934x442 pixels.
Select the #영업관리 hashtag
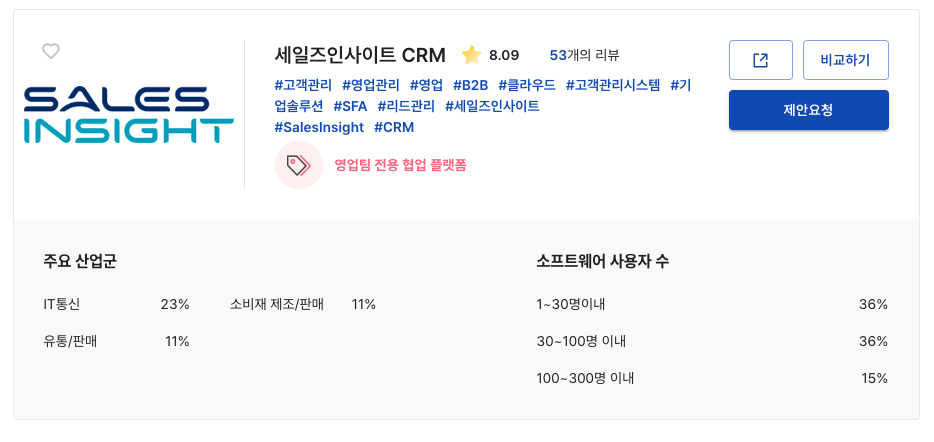[x=371, y=85]
